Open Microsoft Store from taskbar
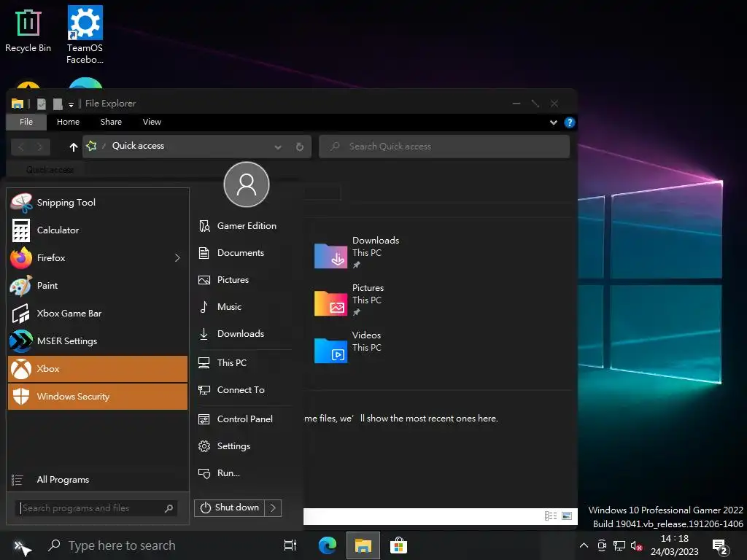The image size is (747, 560). (399, 545)
